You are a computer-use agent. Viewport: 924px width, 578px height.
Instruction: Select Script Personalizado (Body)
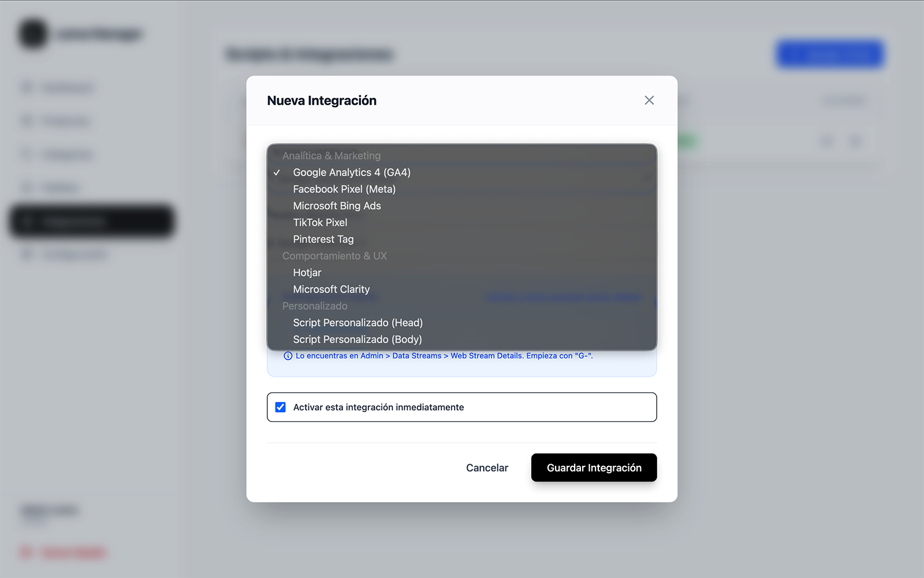point(357,340)
